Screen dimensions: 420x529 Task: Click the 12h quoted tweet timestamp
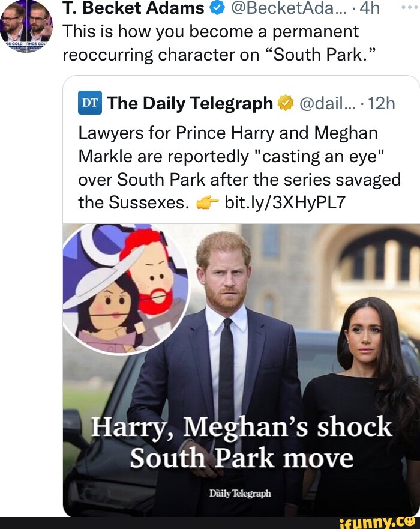coord(381,104)
